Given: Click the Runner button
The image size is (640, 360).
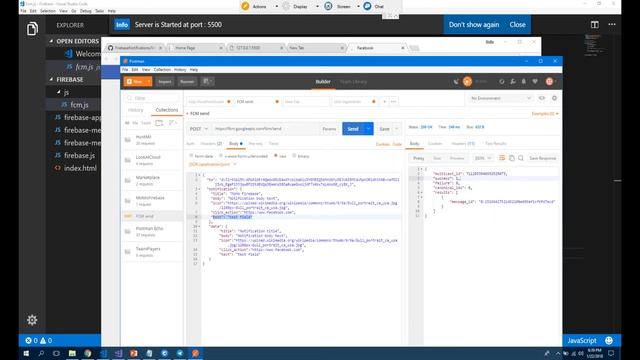Looking at the screenshot, I should [x=187, y=82].
